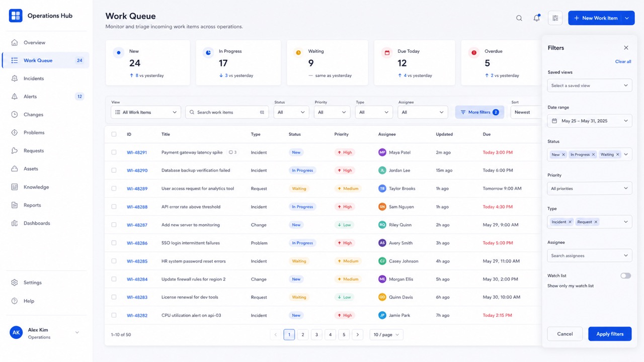The height and width of the screenshot is (362, 644).
Task: Click Apply filters button
Action: 610,334
